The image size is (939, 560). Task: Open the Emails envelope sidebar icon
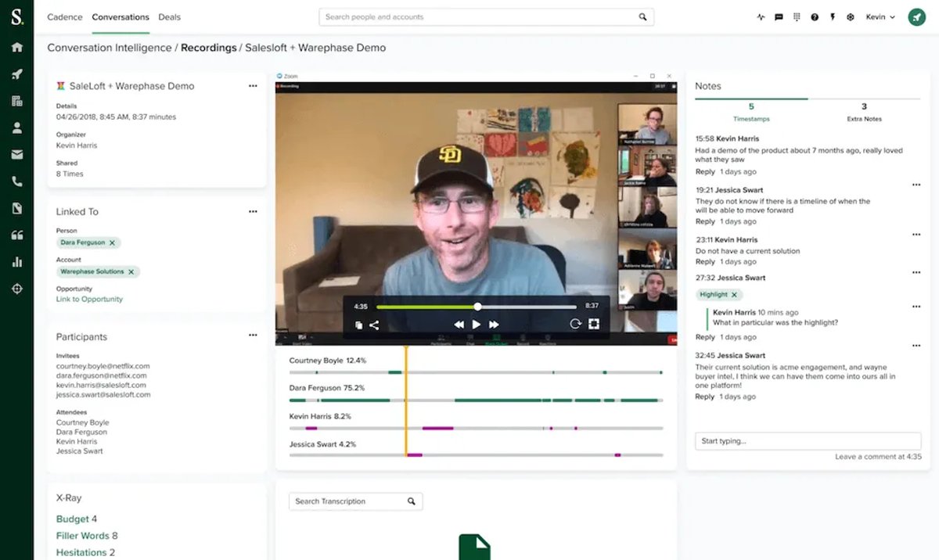16,155
